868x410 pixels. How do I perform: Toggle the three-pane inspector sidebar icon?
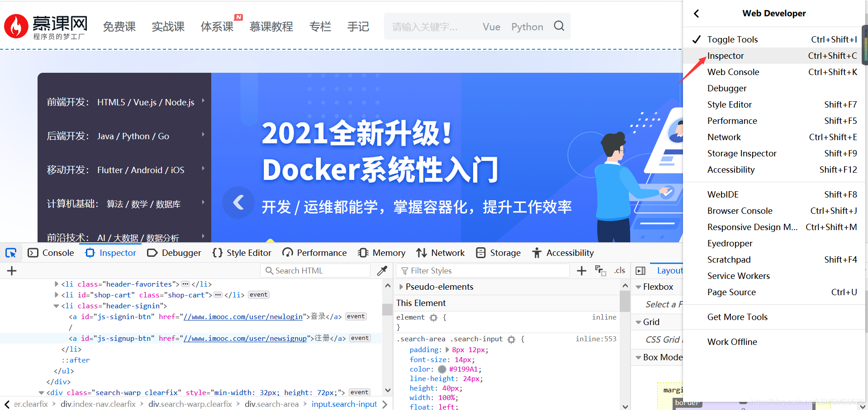click(640, 271)
